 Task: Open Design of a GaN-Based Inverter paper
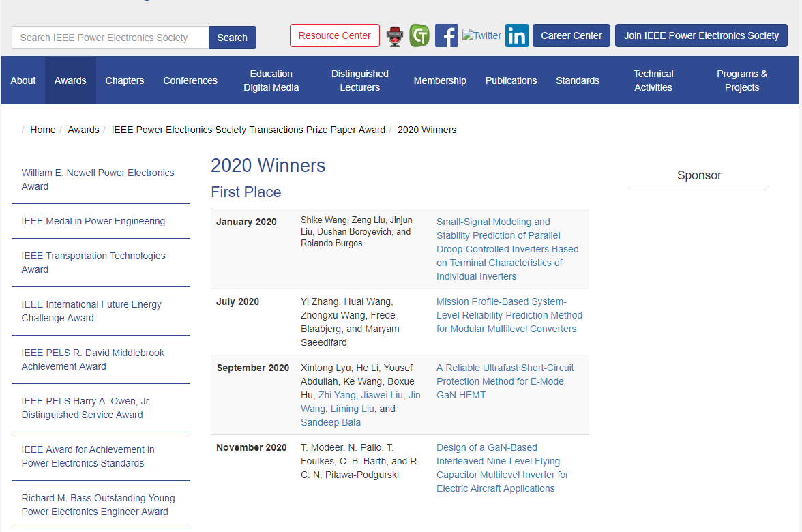coord(502,468)
